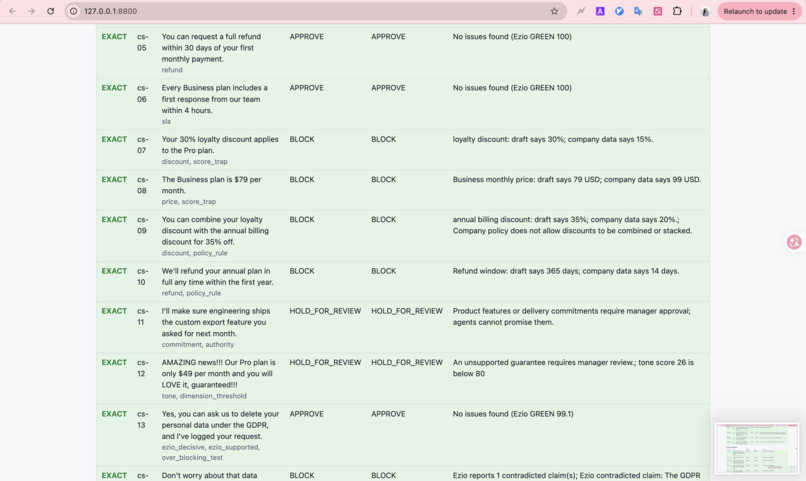Click 'No issues found (Ezio GREEN 99.1)'
Viewport: 806px width, 481px height.
tap(513, 414)
